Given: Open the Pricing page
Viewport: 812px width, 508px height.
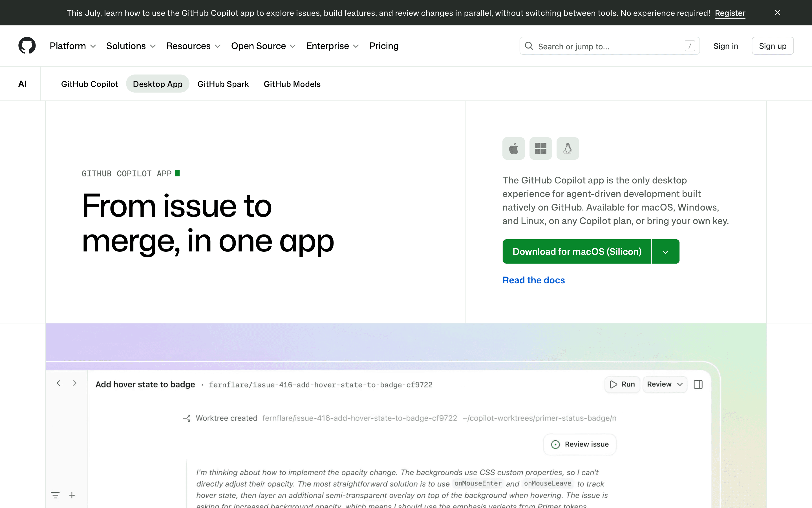Looking at the screenshot, I should [x=384, y=46].
